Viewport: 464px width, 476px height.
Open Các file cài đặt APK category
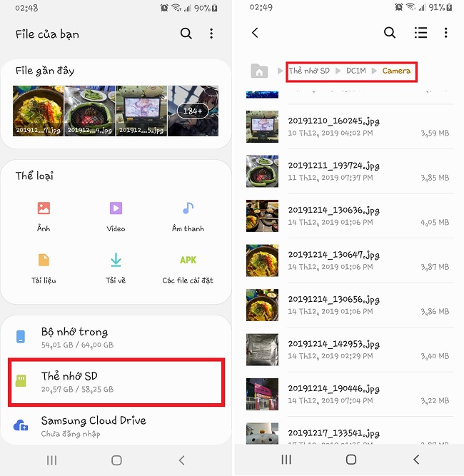click(x=188, y=260)
